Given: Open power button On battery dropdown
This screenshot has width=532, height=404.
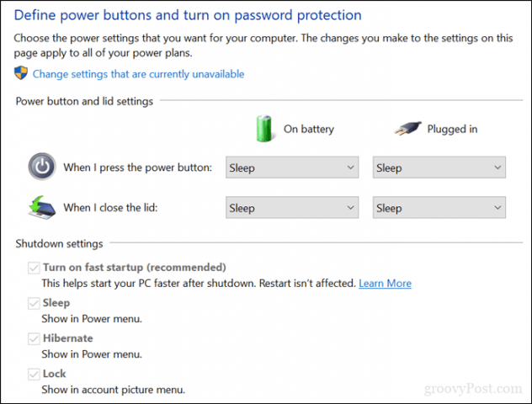Looking at the screenshot, I should (x=292, y=167).
